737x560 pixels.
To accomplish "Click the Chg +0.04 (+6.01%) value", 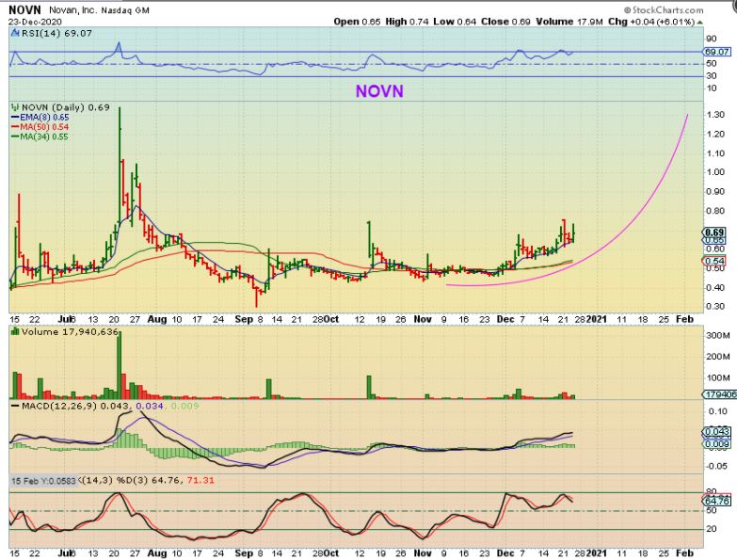I will [651, 22].
